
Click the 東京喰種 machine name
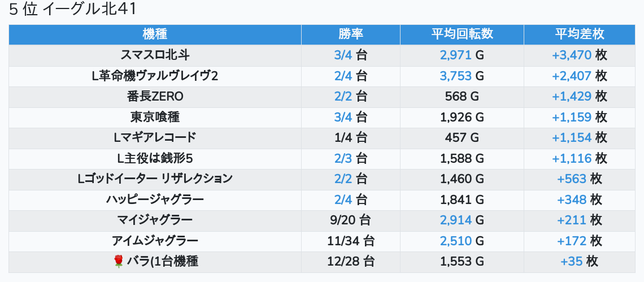155,117
